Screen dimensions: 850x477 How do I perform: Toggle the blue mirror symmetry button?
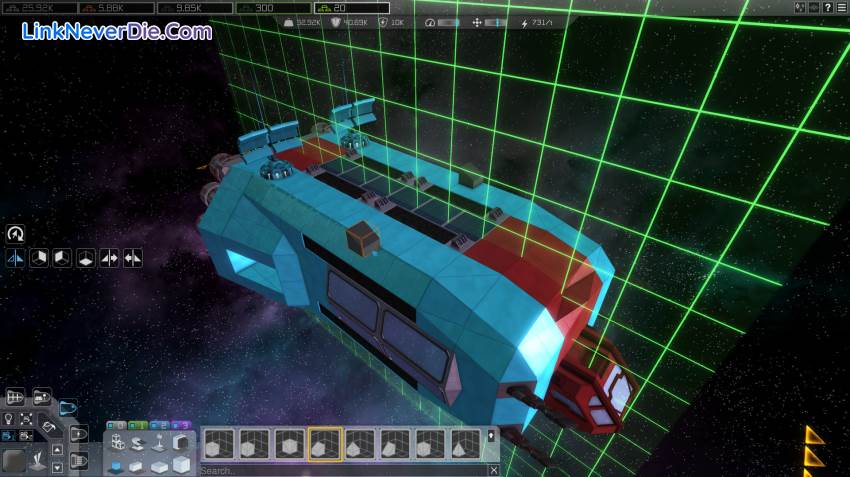(15, 258)
